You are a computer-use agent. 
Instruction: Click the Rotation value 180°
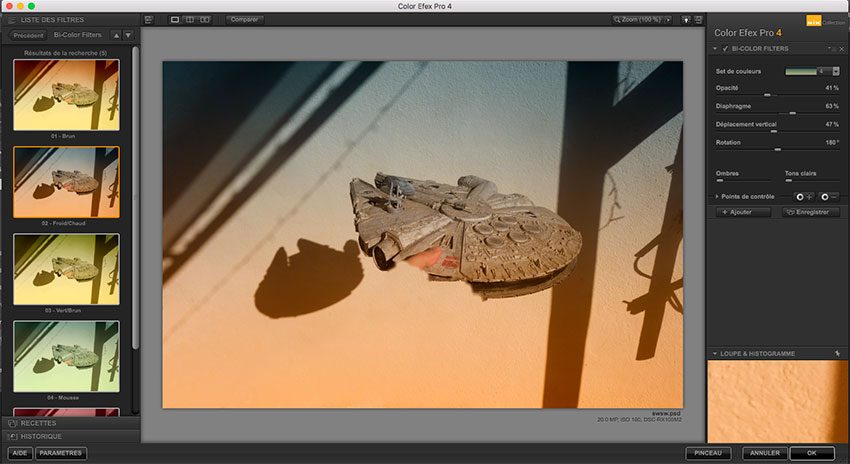[x=832, y=143]
